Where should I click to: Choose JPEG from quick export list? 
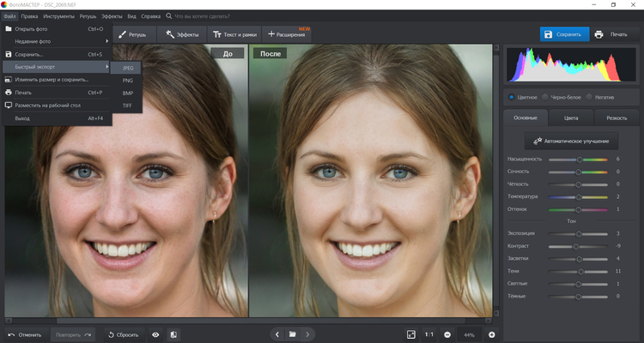[x=128, y=67]
